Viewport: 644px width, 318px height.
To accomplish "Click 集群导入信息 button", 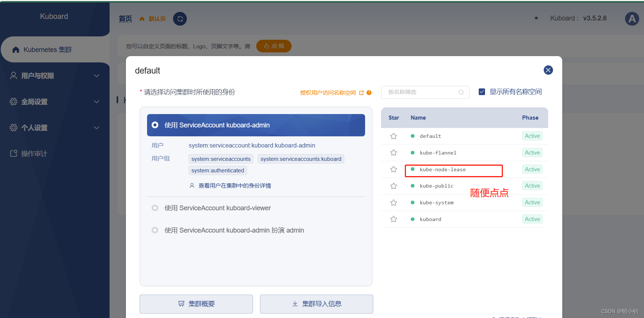I will tap(316, 304).
